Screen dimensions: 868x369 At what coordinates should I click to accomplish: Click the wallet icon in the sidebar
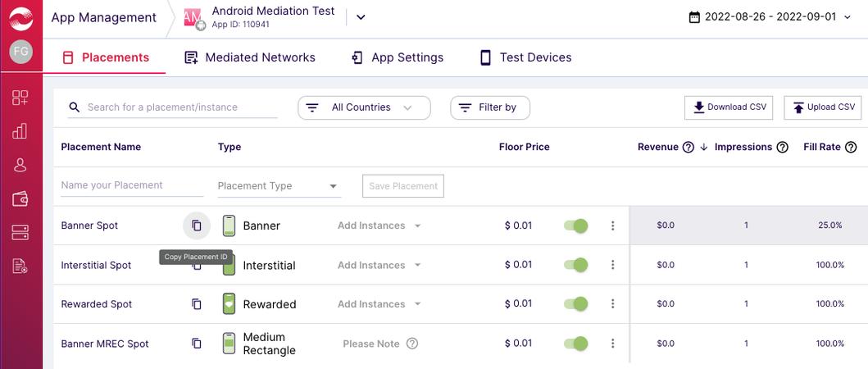click(x=20, y=198)
